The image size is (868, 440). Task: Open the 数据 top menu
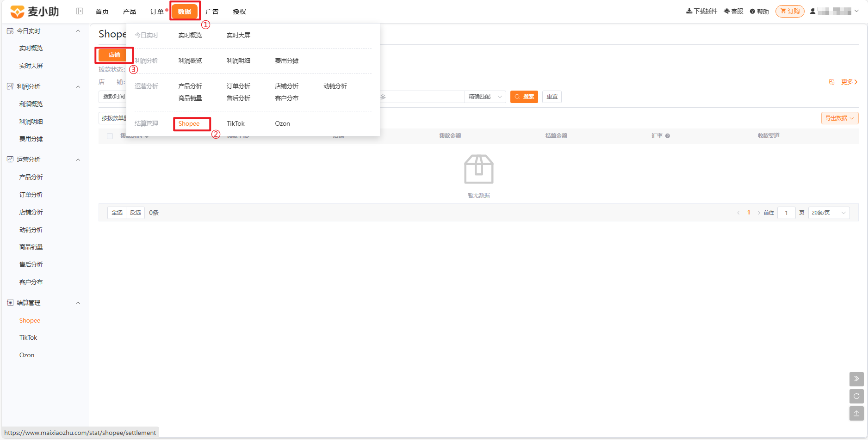(185, 12)
